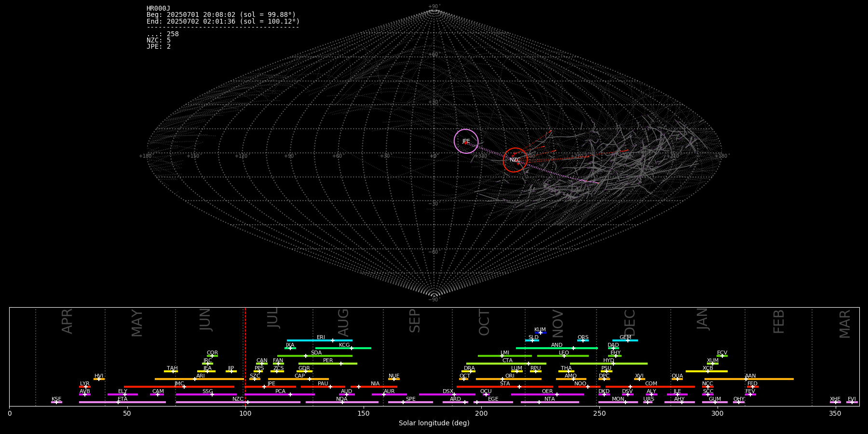Click the pink JPE radiant circle on sky map

[x=466, y=141]
